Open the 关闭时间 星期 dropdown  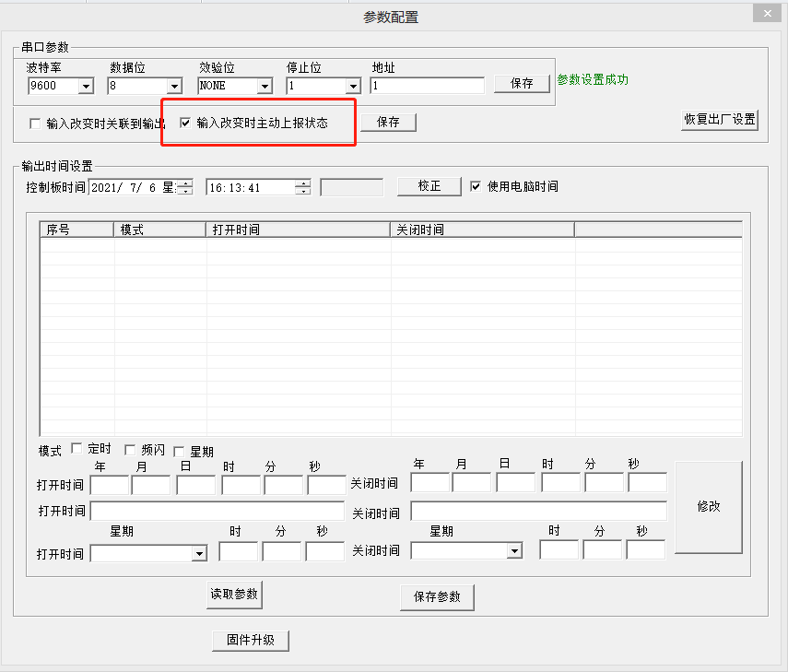click(x=514, y=551)
